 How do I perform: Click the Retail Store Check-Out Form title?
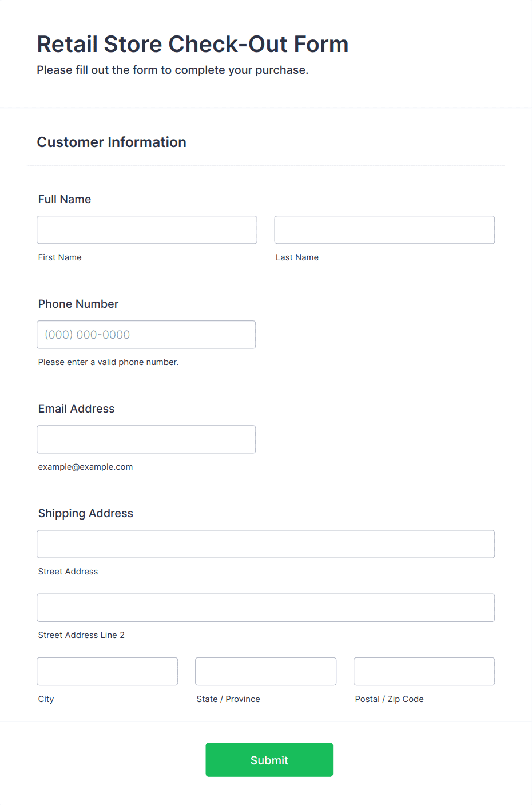[193, 44]
